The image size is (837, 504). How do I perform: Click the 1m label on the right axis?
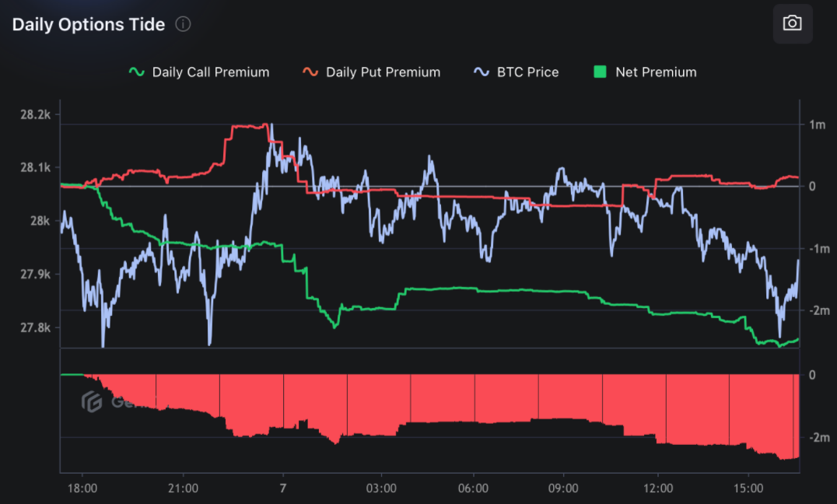(817, 124)
